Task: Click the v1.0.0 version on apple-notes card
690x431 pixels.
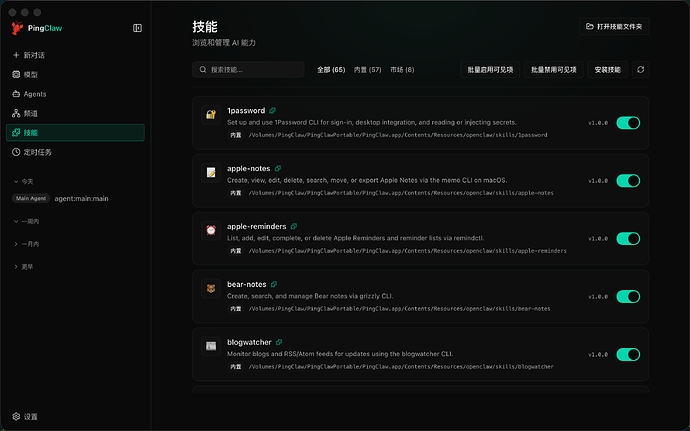Action: [x=598, y=181]
